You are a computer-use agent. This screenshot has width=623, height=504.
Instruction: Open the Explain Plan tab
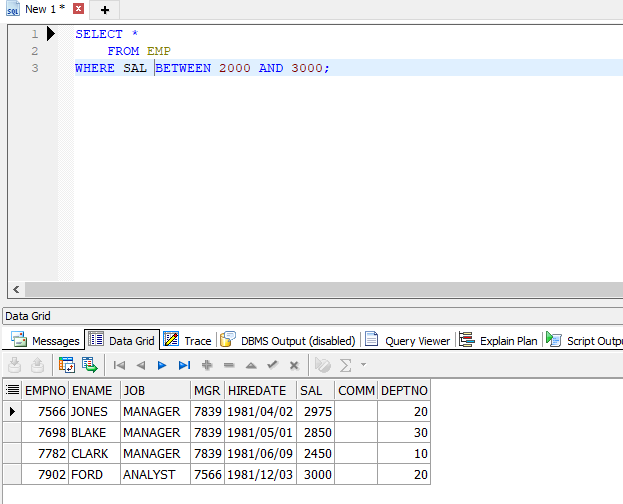point(498,340)
